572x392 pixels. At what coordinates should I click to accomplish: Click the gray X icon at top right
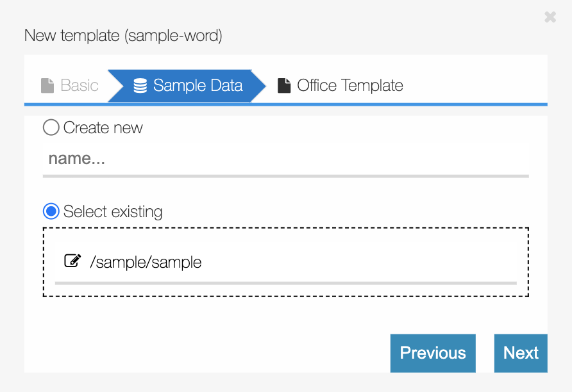[x=550, y=17]
